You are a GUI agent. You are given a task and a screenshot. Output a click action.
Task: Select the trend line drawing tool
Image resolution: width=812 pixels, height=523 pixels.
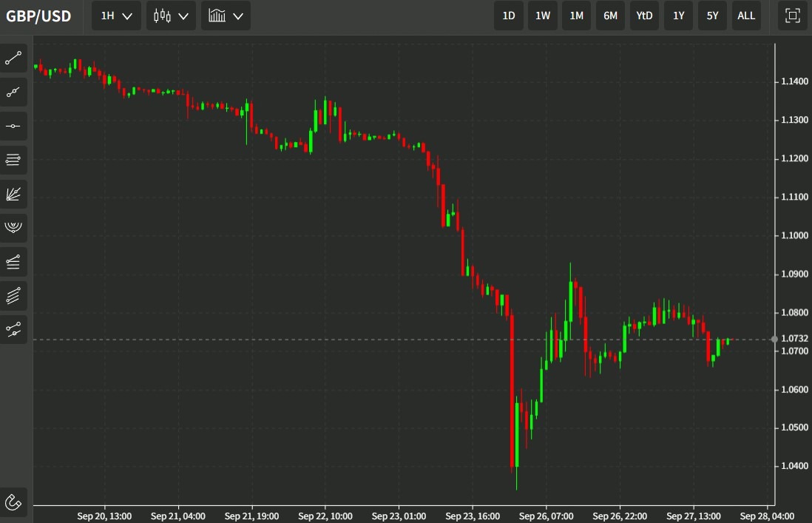coord(13,58)
